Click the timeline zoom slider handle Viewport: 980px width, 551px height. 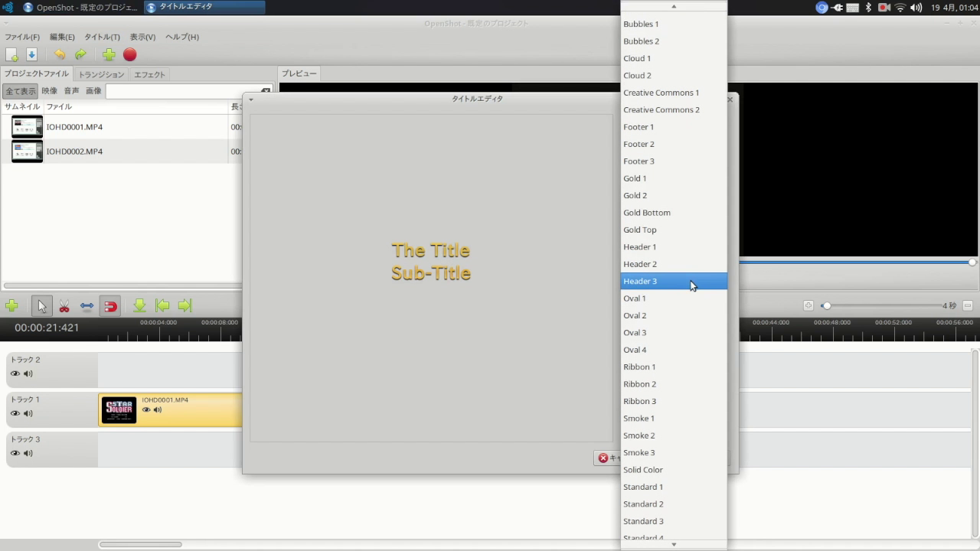click(826, 305)
